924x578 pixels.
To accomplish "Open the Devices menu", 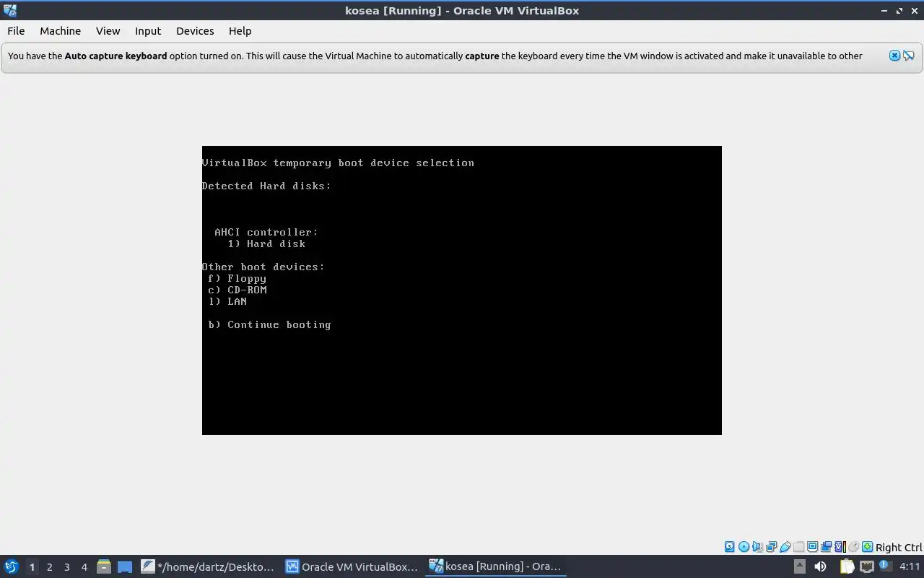I will point(195,31).
